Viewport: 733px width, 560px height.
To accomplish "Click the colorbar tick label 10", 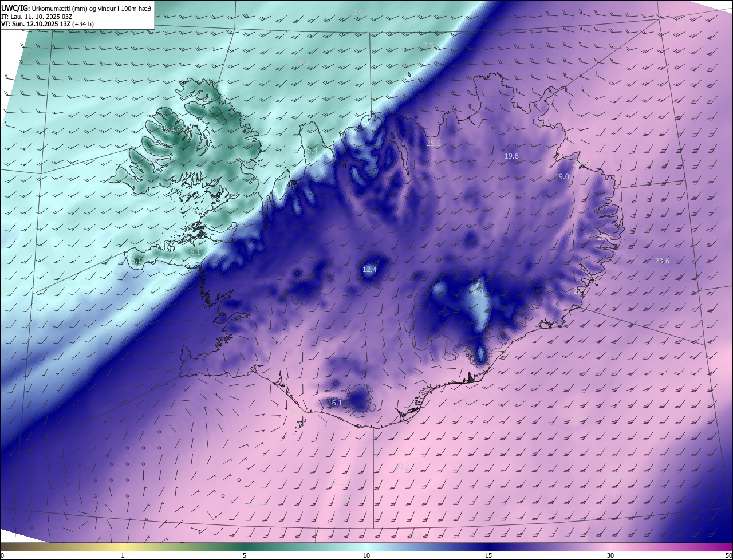I will tap(366, 555).
